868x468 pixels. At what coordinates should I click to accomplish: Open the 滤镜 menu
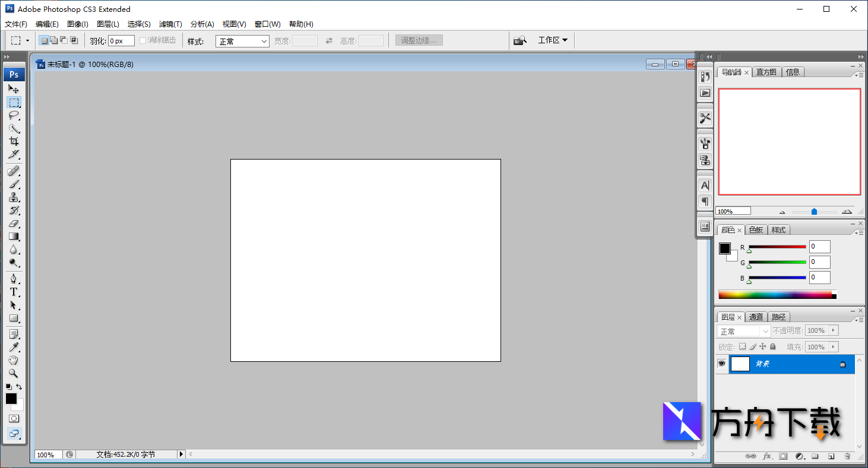(x=170, y=24)
